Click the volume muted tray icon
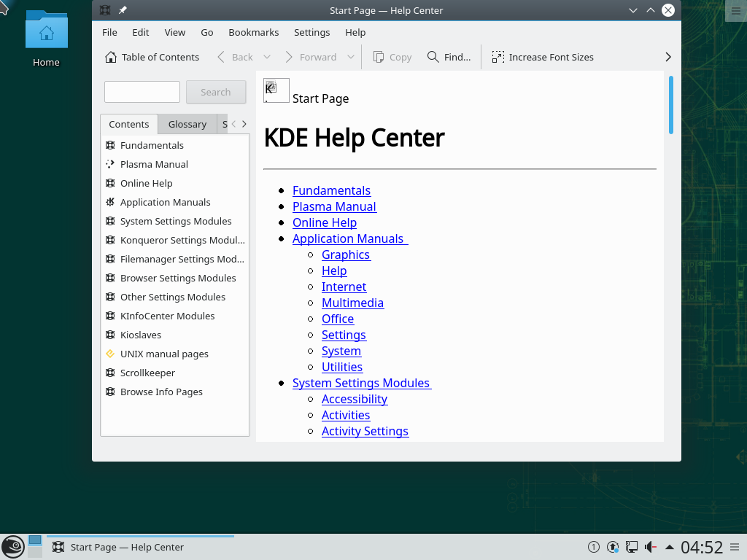The height and width of the screenshot is (560, 747). tap(650, 547)
